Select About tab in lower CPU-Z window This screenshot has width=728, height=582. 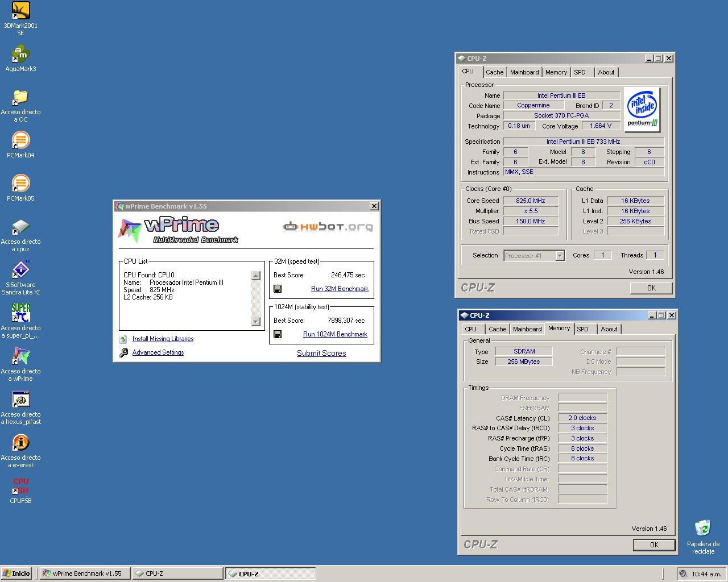coord(609,329)
